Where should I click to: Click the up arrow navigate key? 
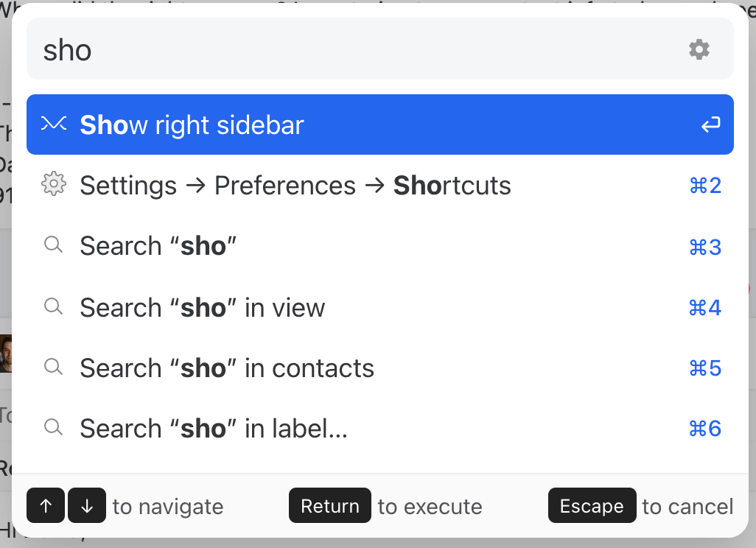46,506
